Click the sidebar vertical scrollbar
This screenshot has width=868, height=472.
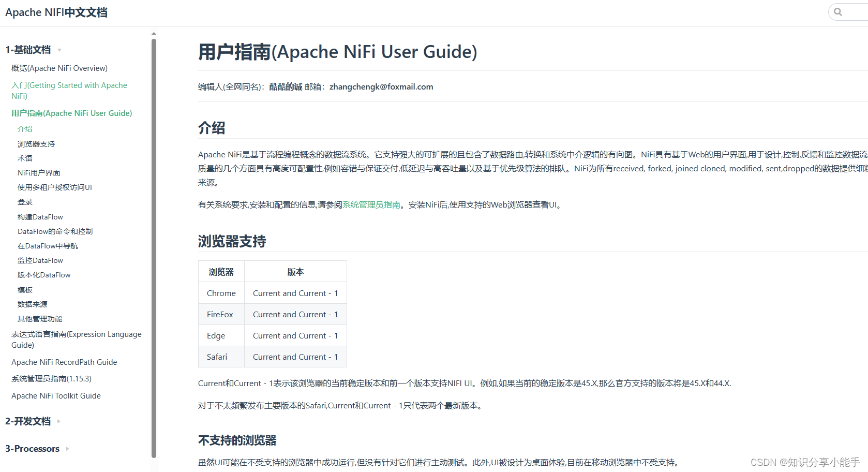(154, 248)
